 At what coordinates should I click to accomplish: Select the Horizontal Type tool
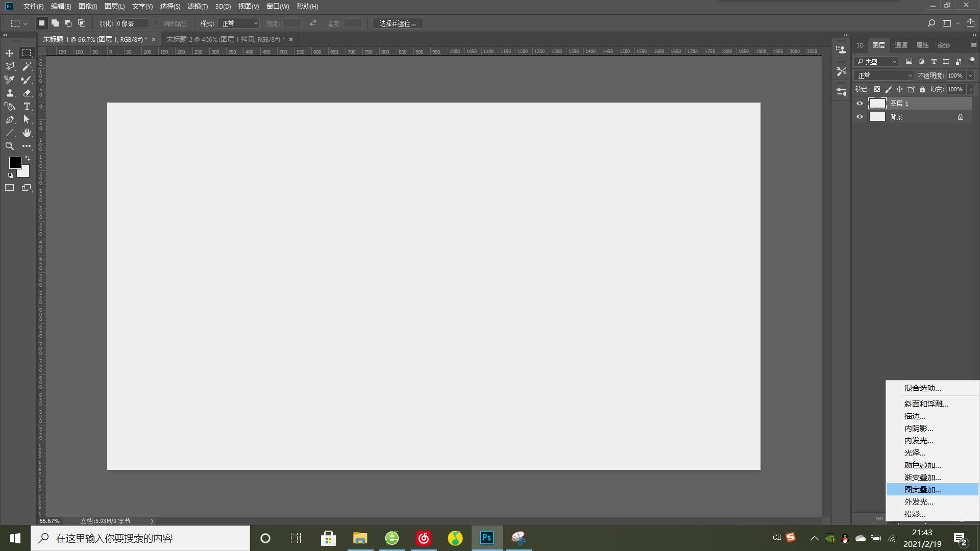coord(27,106)
